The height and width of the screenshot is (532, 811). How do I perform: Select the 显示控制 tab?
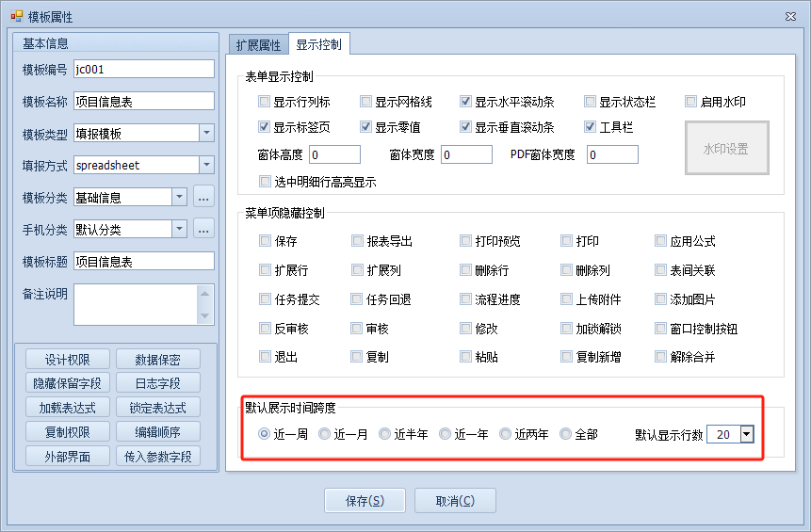[x=318, y=44]
